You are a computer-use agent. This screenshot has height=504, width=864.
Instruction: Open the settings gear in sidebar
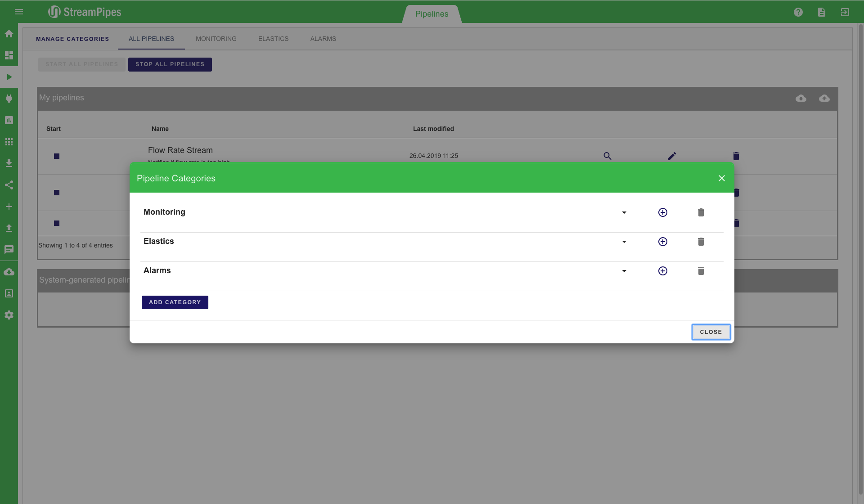point(9,315)
